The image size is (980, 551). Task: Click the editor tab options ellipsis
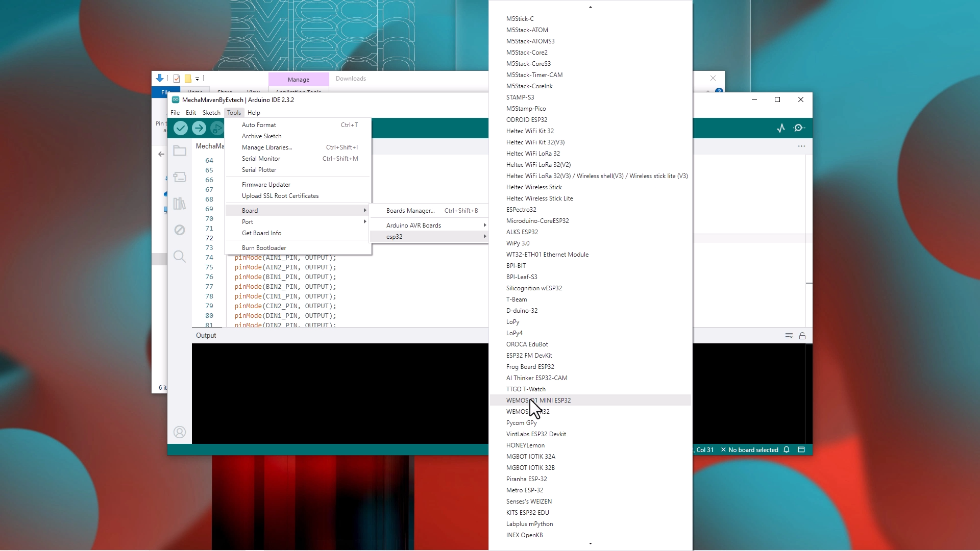(x=801, y=146)
